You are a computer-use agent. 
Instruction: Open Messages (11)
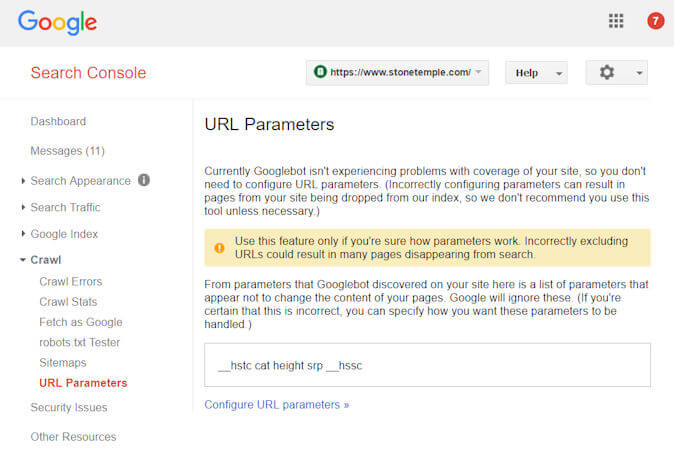[x=67, y=151]
